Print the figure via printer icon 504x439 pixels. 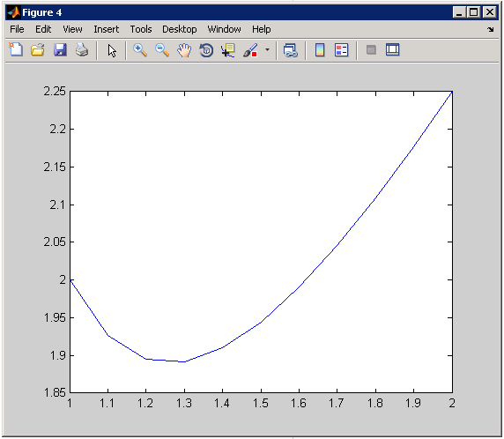pos(82,50)
